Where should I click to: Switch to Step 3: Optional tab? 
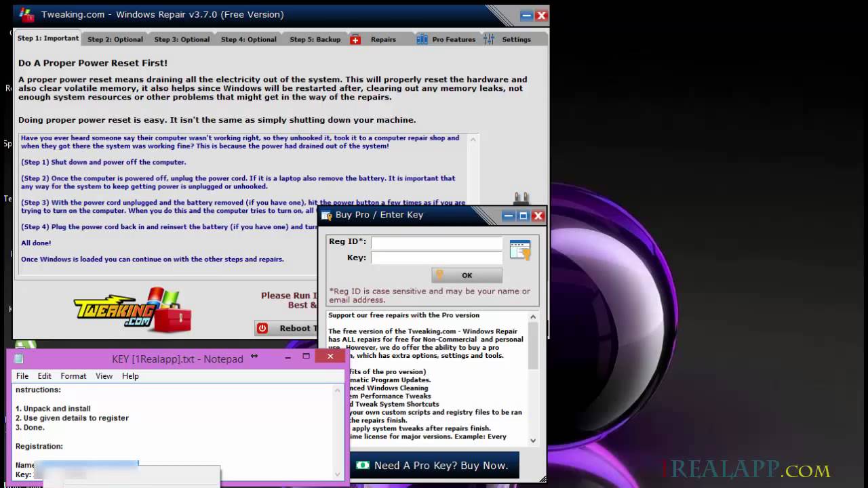[182, 39]
